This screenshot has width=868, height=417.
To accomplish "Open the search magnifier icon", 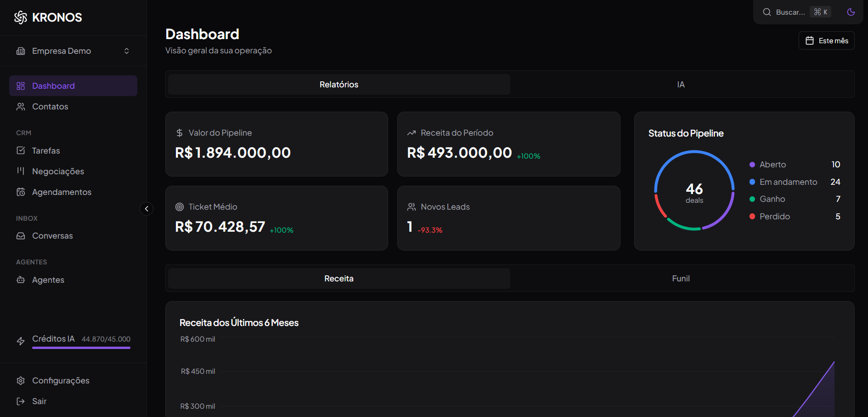I will click(767, 12).
